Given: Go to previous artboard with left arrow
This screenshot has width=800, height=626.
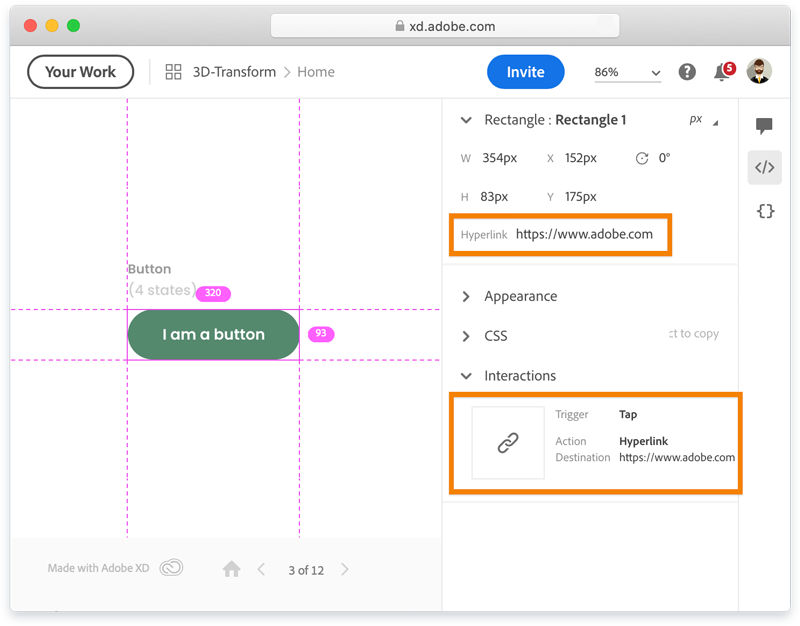Looking at the screenshot, I should click(261, 568).
